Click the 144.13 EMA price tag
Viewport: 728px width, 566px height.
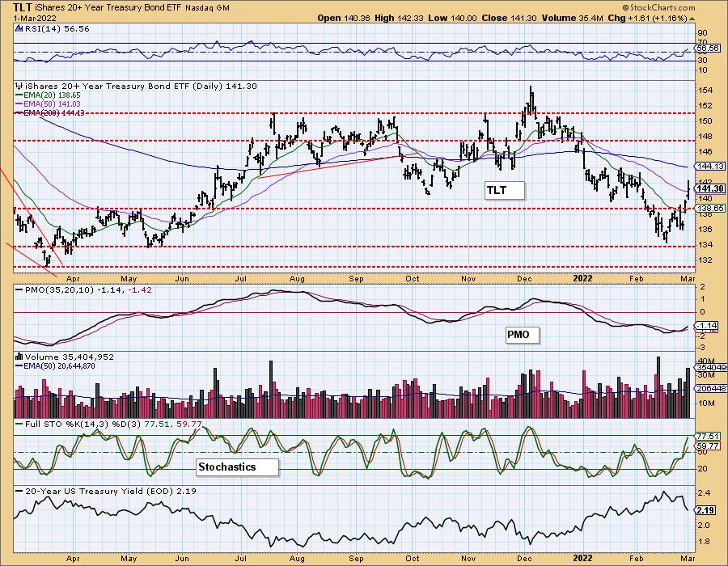click(x=710, y=166)
